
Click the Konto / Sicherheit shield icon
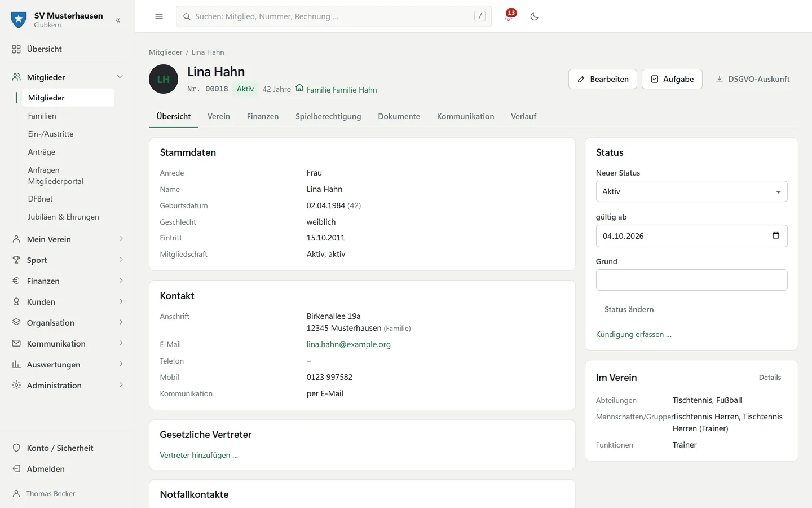(x=16, y=448)
